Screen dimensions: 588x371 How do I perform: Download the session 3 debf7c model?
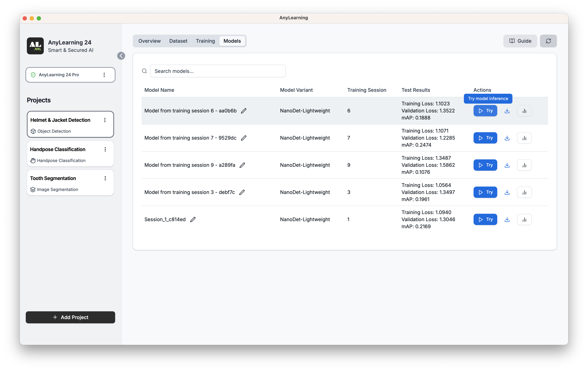point(507,192)
